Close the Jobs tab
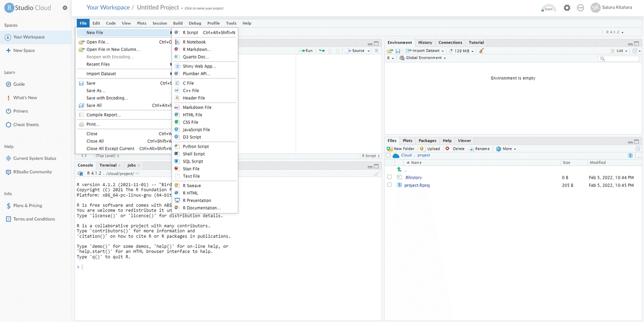The height and width of the screenshot is (322, 644). coord(139,165)
